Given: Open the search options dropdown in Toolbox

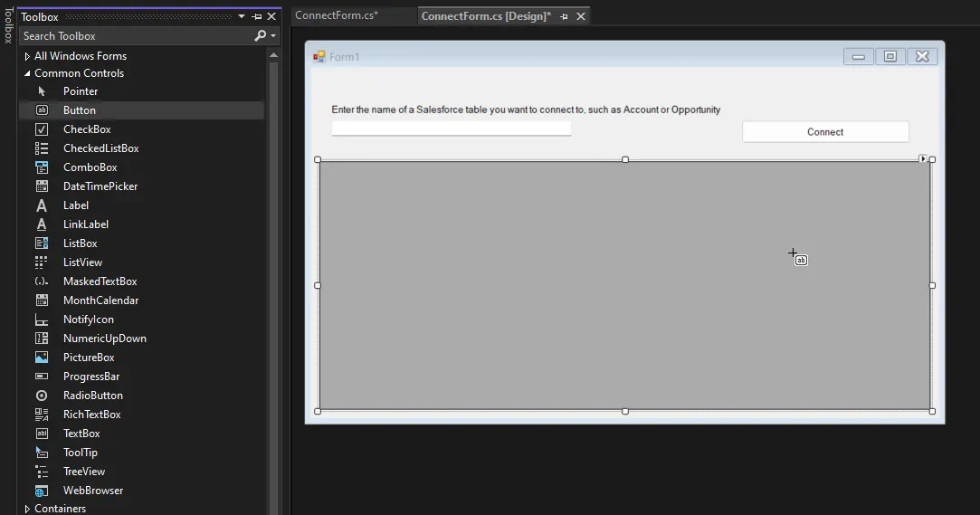Looking at the screenshot, I should 273,36.
